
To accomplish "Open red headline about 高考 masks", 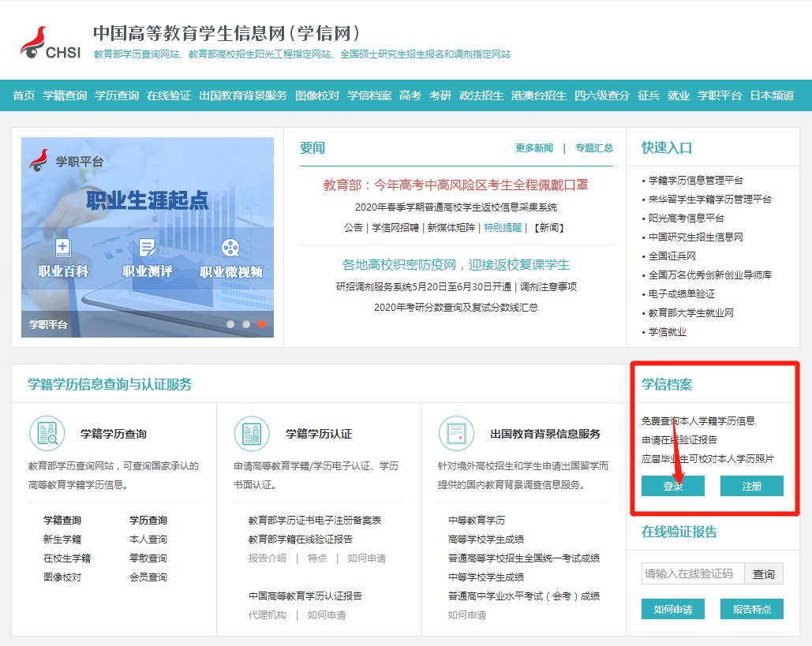I will [x=456, y=185].
